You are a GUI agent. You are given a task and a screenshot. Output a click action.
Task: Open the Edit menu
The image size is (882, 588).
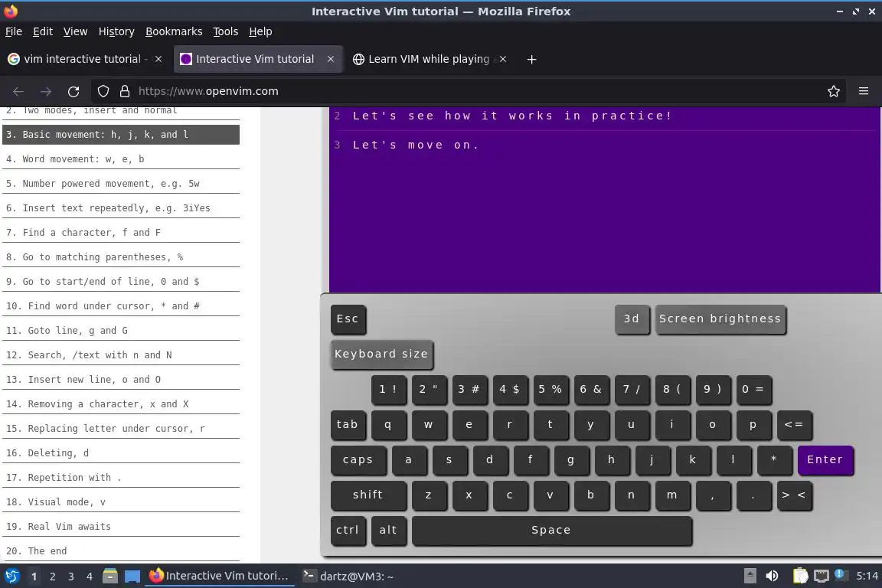(x=43, y=31)
